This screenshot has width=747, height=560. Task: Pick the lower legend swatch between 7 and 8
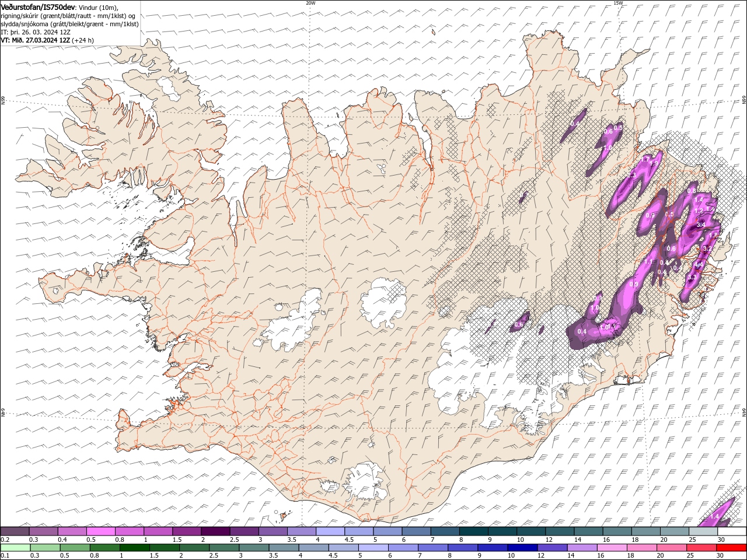coord(432,548)
